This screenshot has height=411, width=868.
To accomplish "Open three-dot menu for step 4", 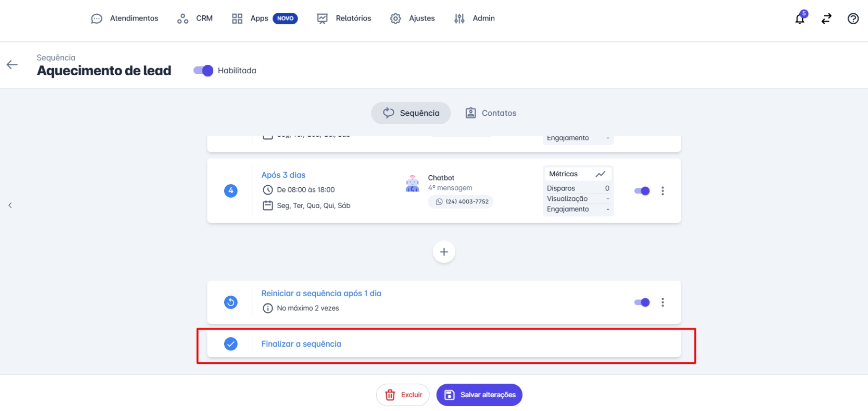I will pos(662,191).
